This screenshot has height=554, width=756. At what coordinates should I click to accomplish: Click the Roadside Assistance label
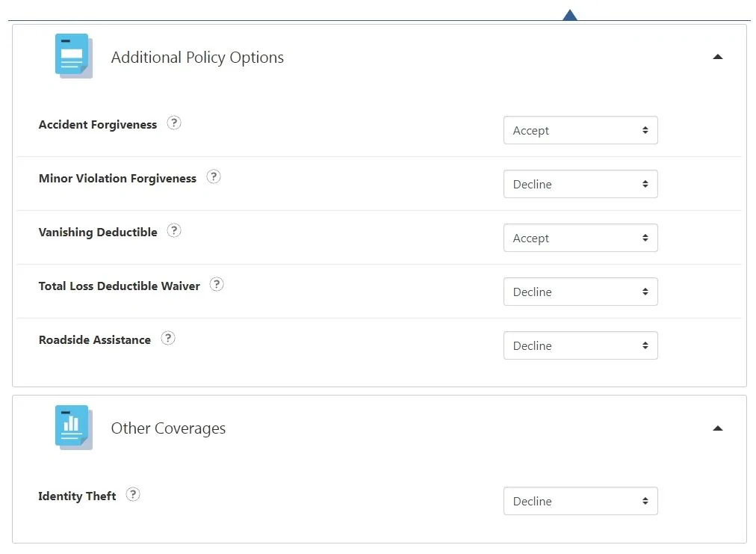tap(94, 339)
